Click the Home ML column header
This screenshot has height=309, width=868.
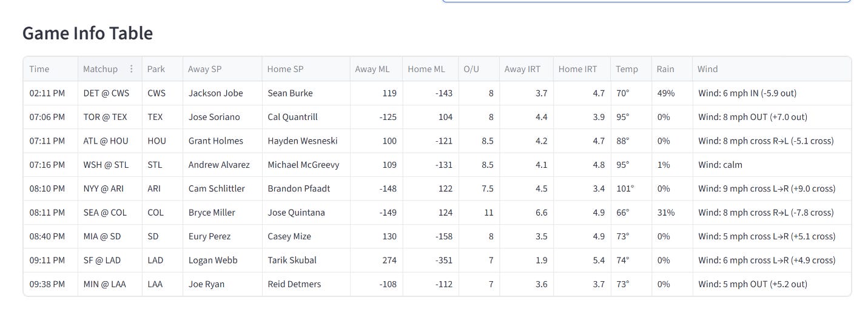[430, 69]
